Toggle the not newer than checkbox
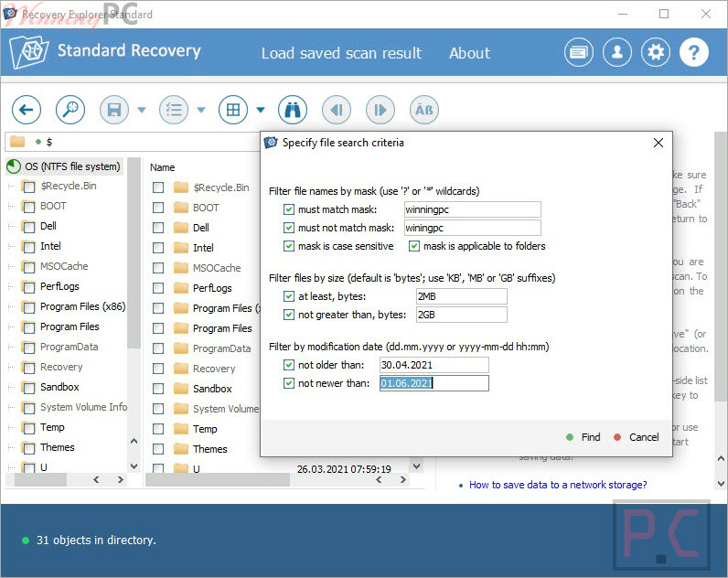The width and height of the screenshot is (728, 578). [289, 383]
